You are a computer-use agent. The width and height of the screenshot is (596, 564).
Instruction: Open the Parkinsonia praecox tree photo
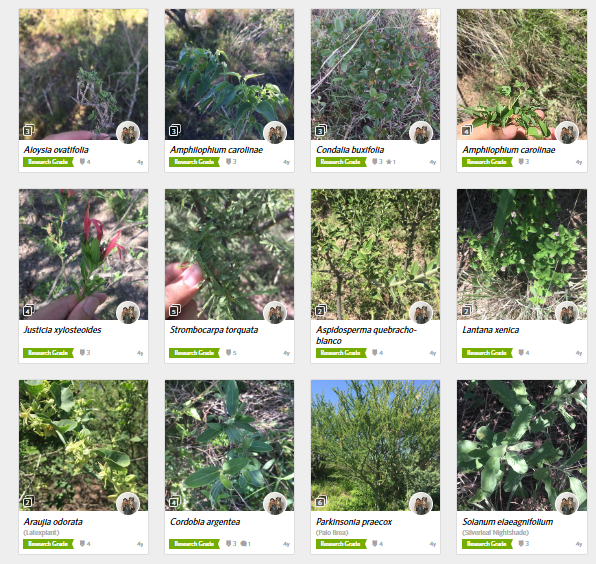376,445
